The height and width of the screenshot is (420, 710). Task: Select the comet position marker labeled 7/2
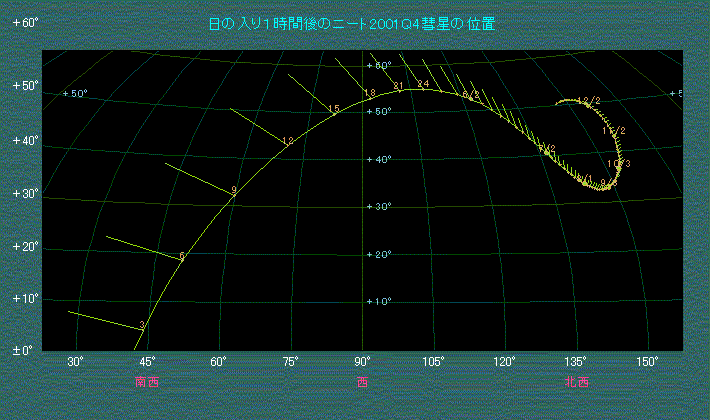click(547, 149)
